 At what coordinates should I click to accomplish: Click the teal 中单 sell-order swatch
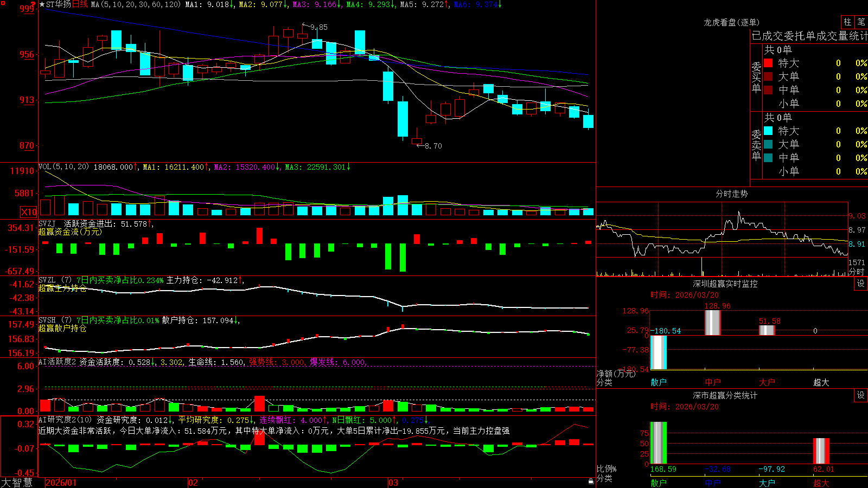768,158
